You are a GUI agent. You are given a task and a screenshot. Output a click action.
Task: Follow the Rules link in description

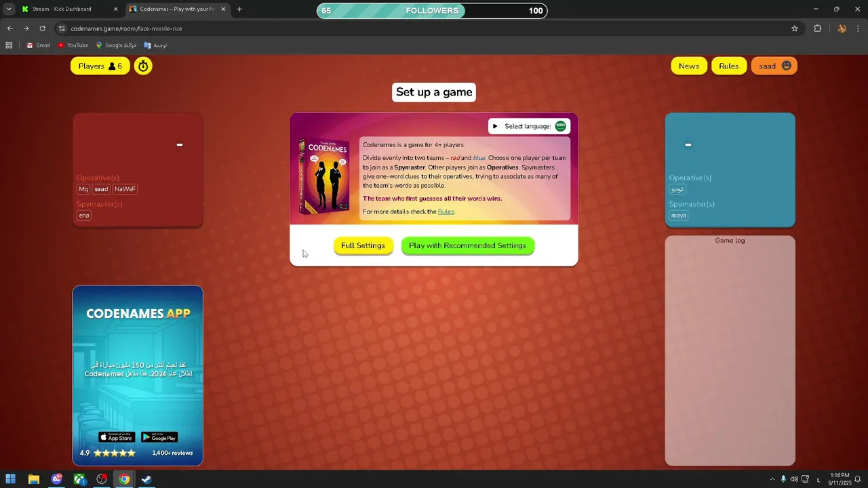click(446, 211)
